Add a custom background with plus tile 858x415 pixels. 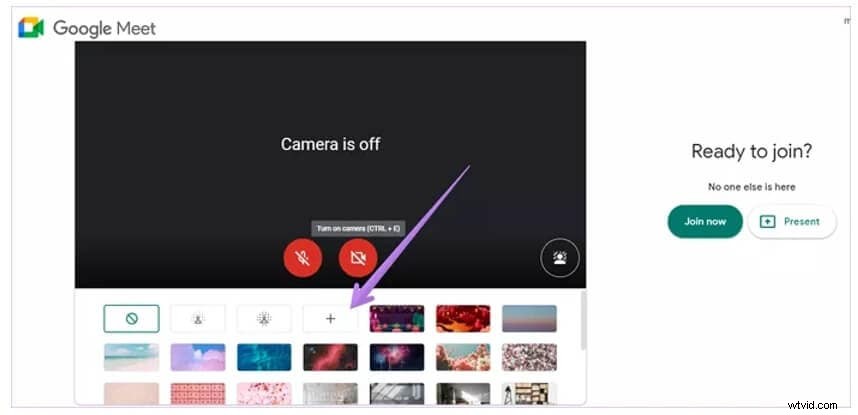[x=331, y=319]
